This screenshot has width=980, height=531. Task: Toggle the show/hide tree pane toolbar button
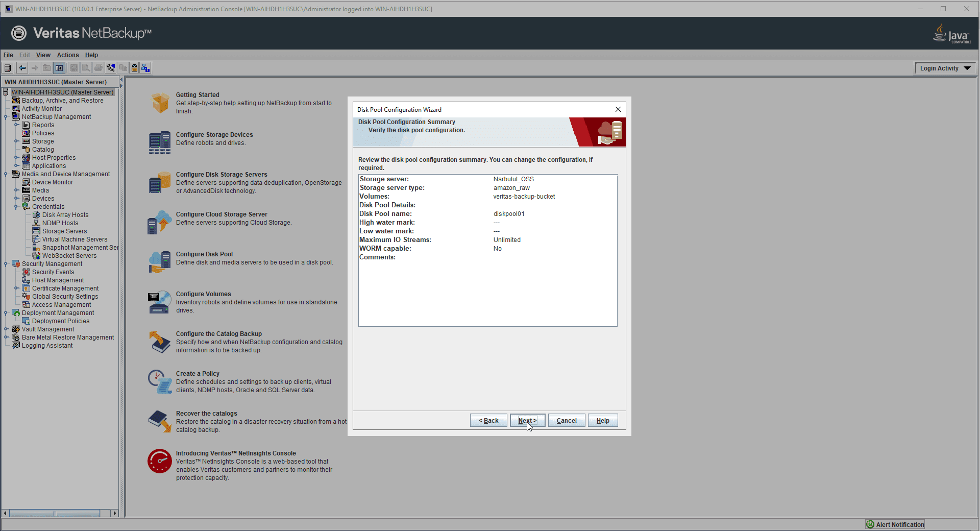click(x=59, y=68)
